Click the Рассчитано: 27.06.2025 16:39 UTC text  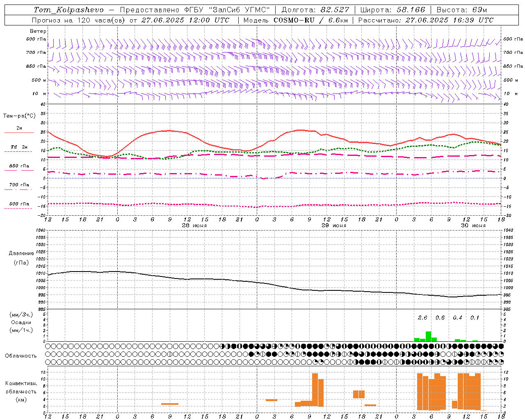(x=426, y=20)
